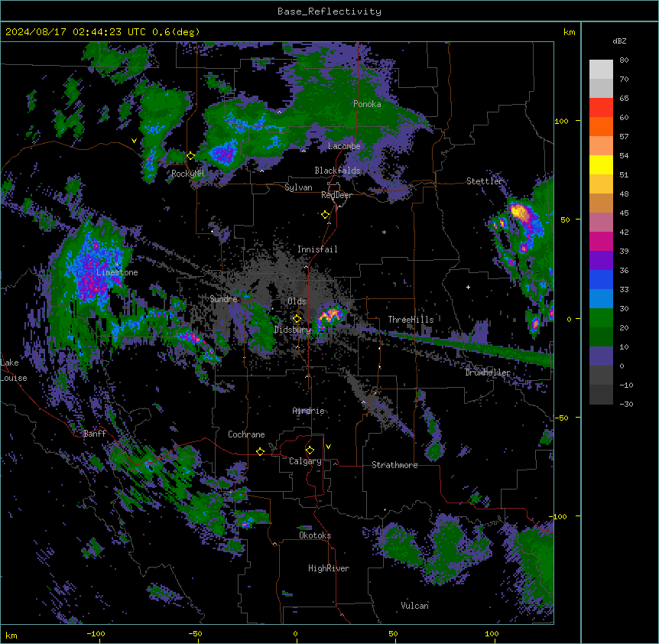Click the Lake Louise label
Viewport: 659px width, 644px height.
point(14,370)
